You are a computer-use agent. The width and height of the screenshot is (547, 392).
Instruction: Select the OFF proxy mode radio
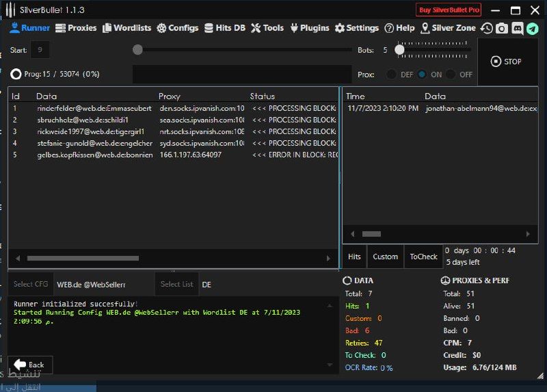451,75
